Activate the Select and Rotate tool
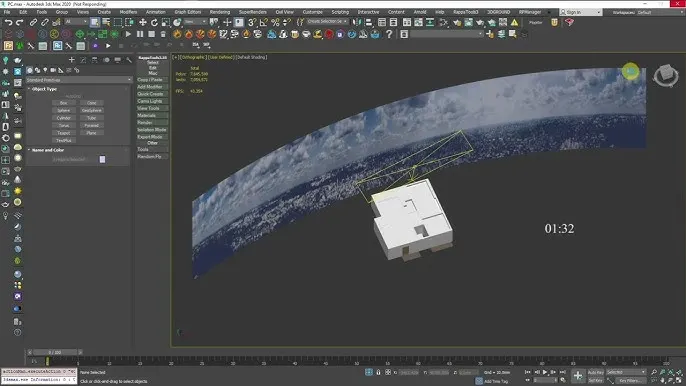The height and width of the screenshot is (386, 686). 154,22
